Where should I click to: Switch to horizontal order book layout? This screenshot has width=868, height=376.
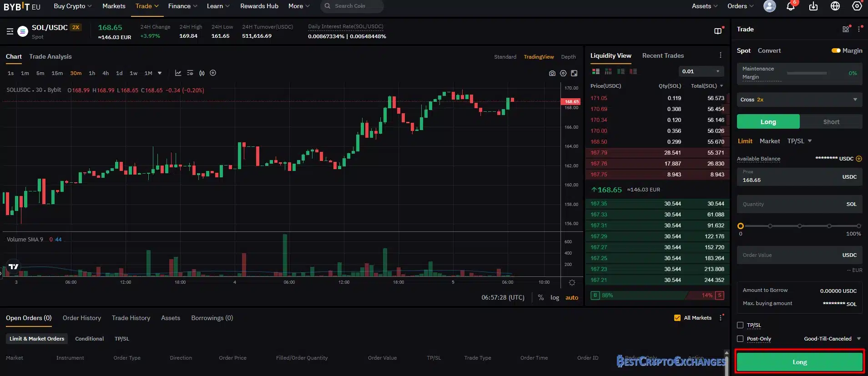tap(608, 71)
